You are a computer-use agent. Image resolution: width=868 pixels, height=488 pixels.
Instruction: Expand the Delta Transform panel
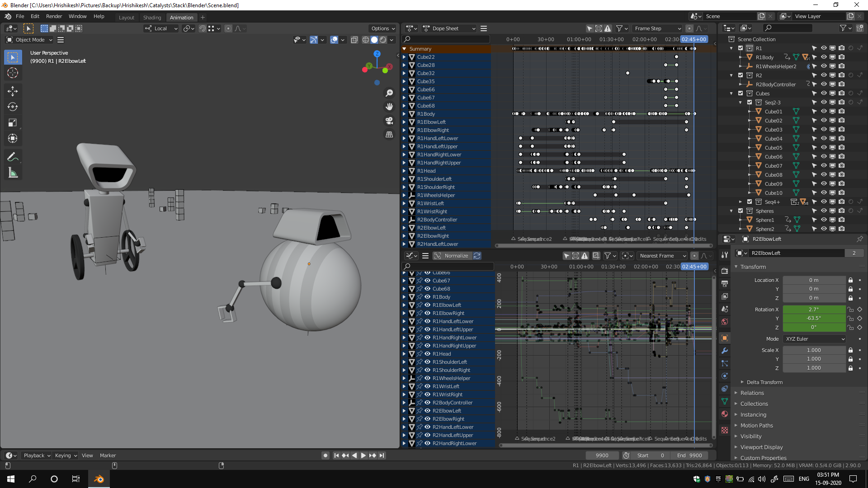coord(764,382)
